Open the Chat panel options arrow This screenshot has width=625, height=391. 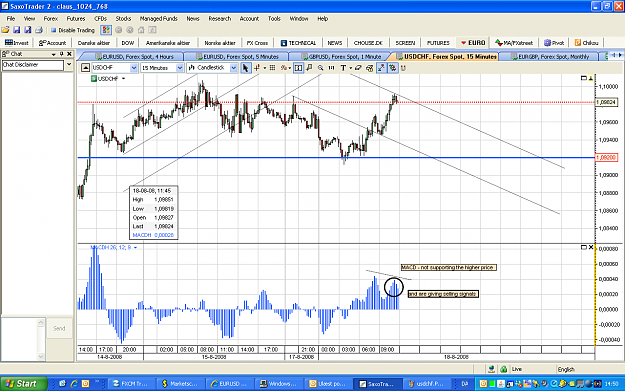[x=53, y=54]
